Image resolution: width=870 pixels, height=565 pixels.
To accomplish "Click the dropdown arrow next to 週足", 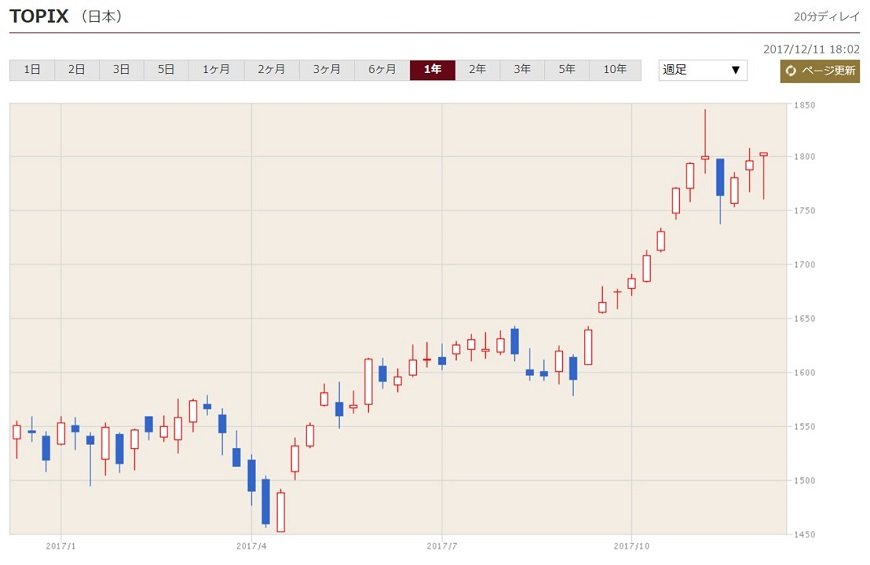I will click(x=735, y=70).
